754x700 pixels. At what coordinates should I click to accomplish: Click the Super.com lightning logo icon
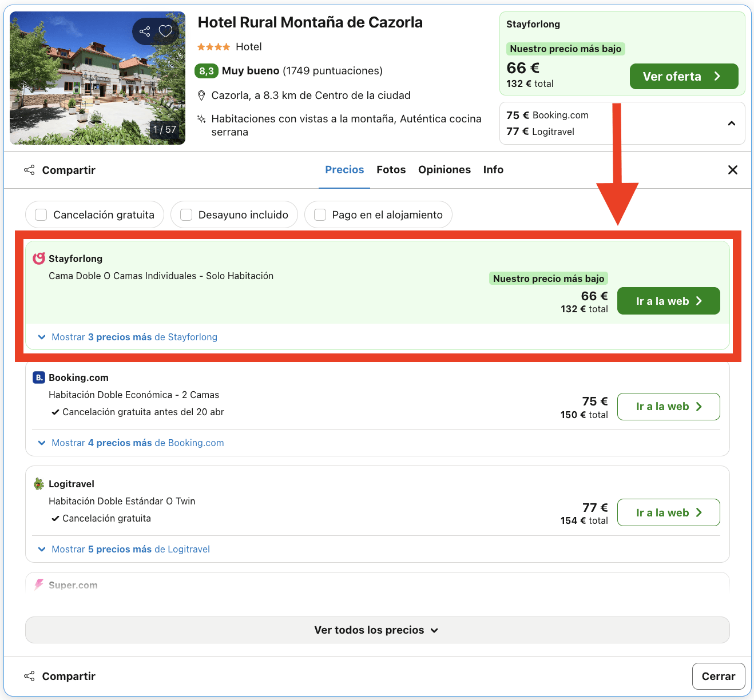39,584
